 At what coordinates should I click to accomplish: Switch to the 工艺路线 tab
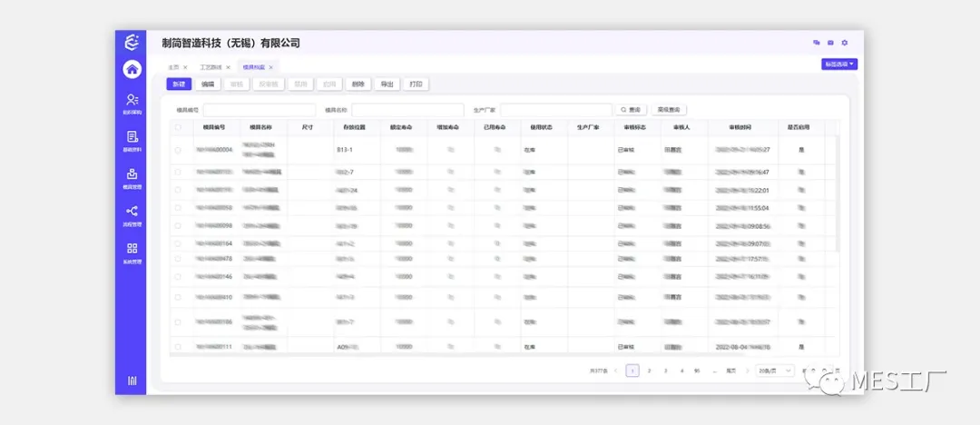pos(211,67)
